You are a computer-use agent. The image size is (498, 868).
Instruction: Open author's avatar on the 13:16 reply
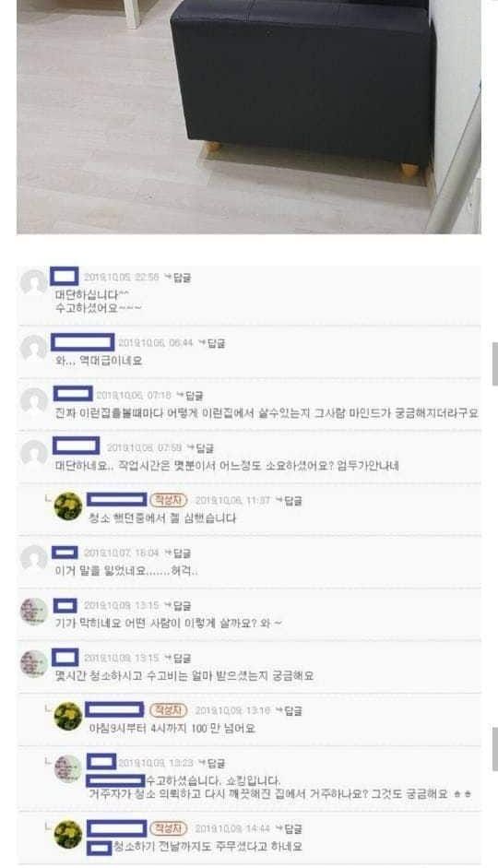click(x=68, y=716)
